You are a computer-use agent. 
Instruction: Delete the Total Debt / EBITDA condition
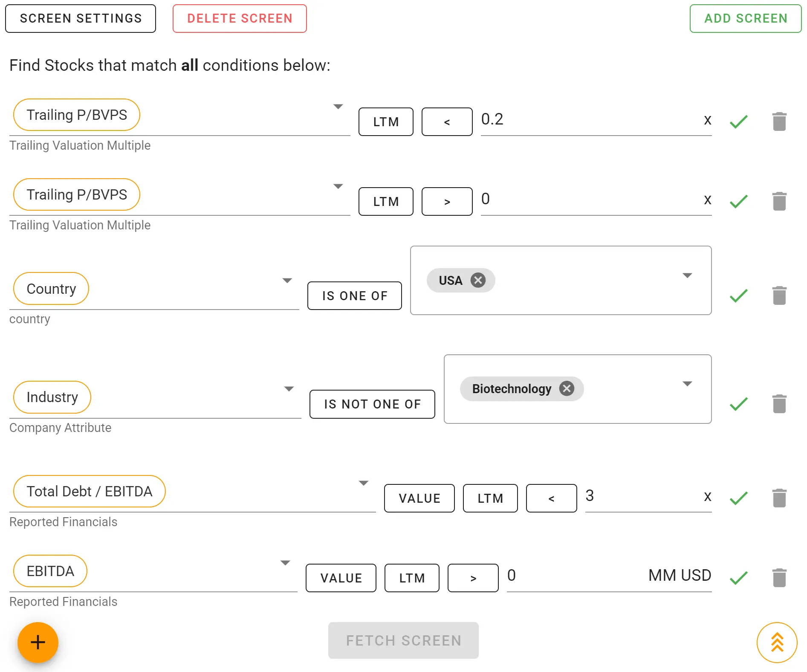pyautogui.click(x=779, y=498)
